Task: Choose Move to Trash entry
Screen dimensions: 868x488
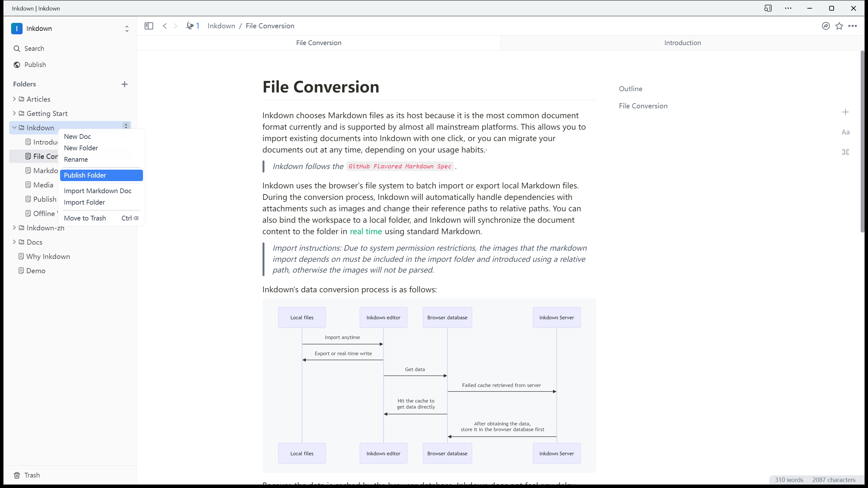Action: click(x=101, y=218)
